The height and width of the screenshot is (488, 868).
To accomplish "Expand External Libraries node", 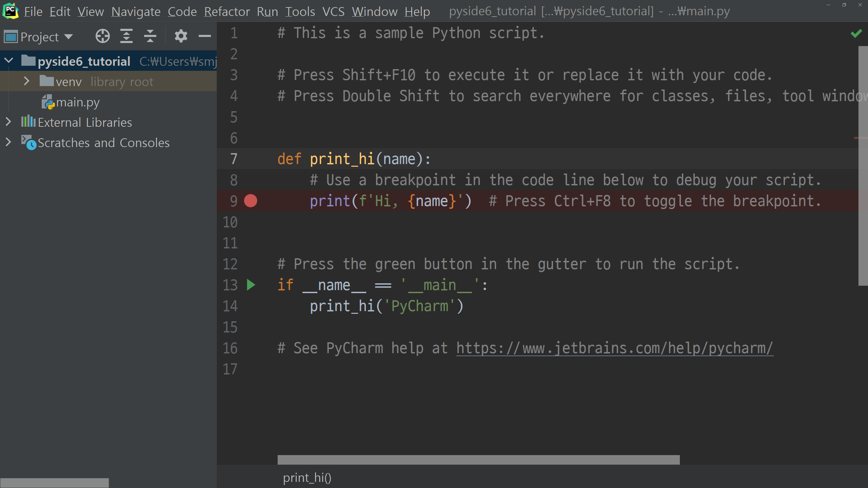I will tap(8, 122).
